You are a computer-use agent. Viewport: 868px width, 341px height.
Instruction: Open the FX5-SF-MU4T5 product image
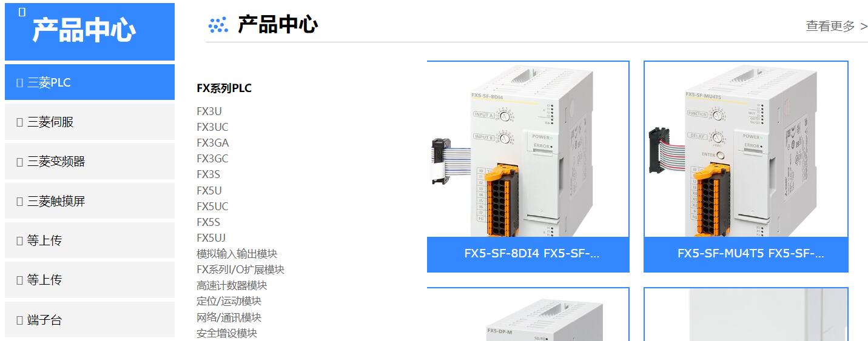[745, 149]
